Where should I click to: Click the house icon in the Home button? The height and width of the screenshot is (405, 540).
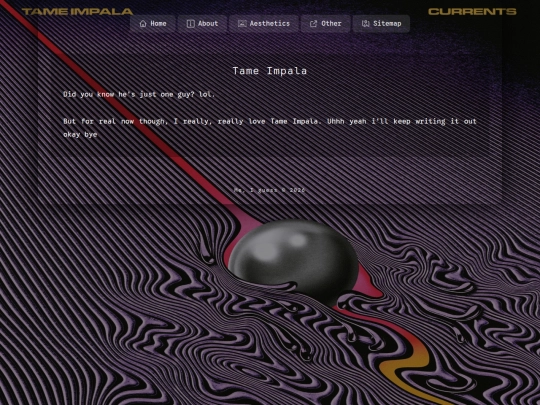(143, 24)
